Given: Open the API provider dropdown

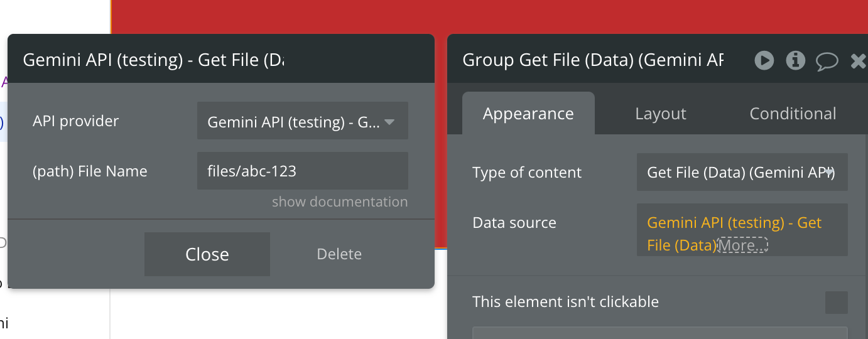Looking at the screenshot, I should point(302,121).
